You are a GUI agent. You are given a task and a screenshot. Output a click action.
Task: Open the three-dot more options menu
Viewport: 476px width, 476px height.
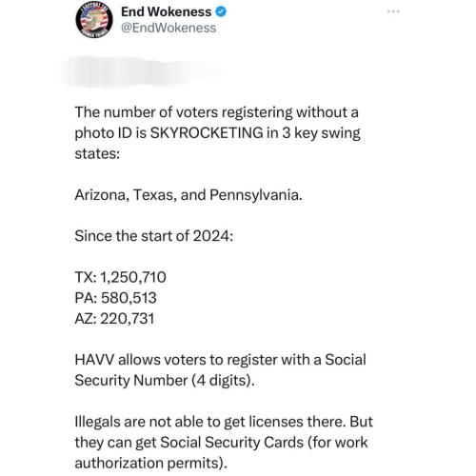[x=393, y=11]
